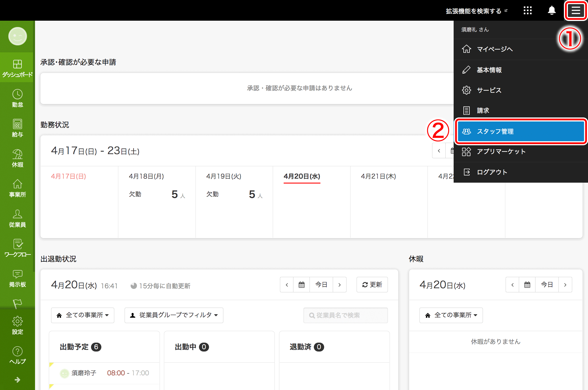Viewport: 588px width, 390px height.
Task: Open 従業員グループでフィルタ dropdown
Action: 174,315
